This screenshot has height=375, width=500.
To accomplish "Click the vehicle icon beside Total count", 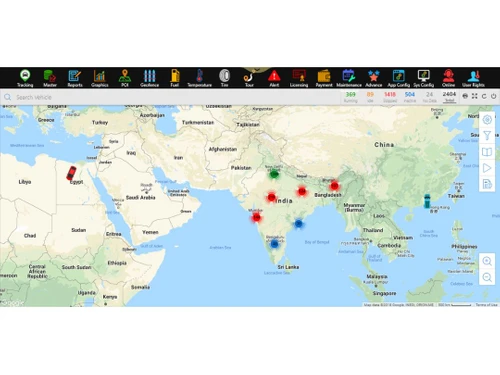I will point(465,96).
